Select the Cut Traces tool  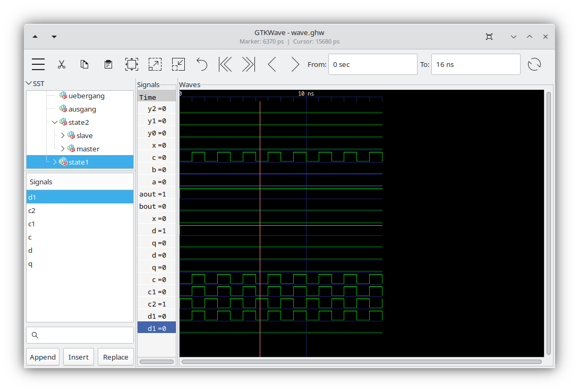62,64
